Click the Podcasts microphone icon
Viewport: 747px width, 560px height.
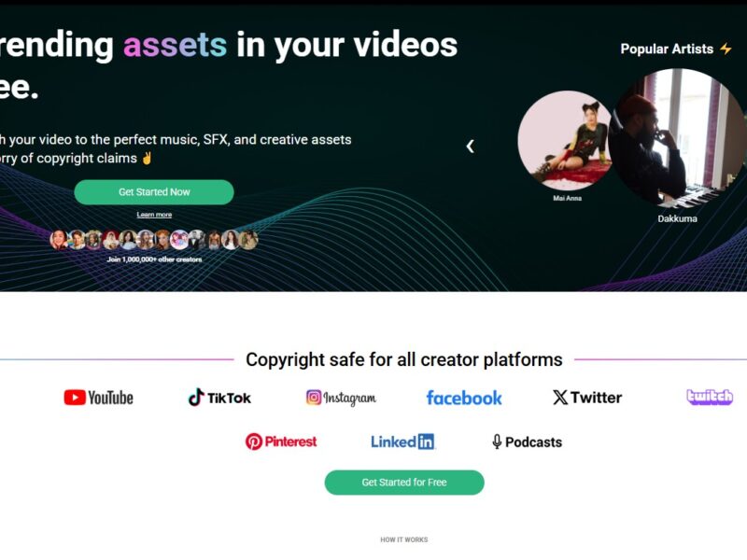pos(497,441)
